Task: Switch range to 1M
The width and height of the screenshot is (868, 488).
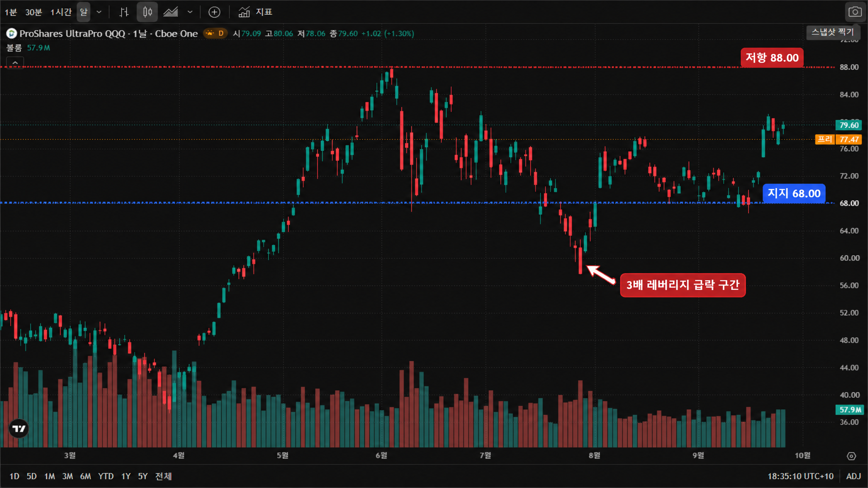Action: (x=50, y=476)
